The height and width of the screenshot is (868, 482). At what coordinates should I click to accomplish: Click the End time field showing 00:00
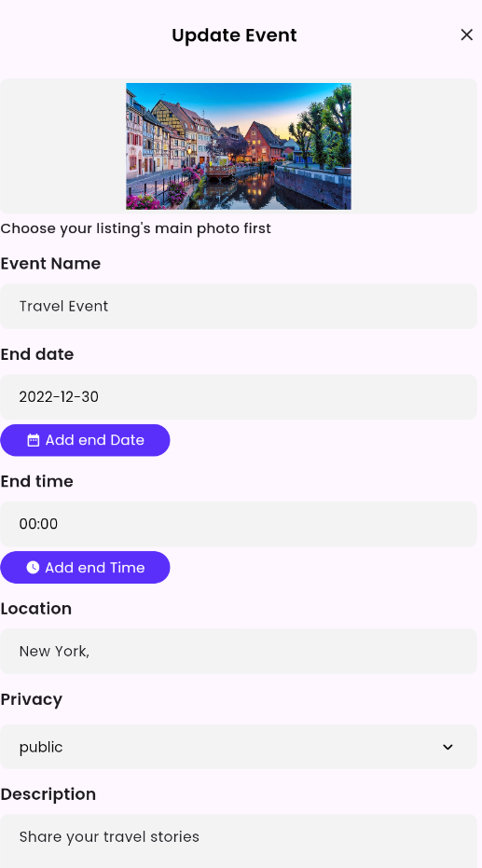point(239,524)
